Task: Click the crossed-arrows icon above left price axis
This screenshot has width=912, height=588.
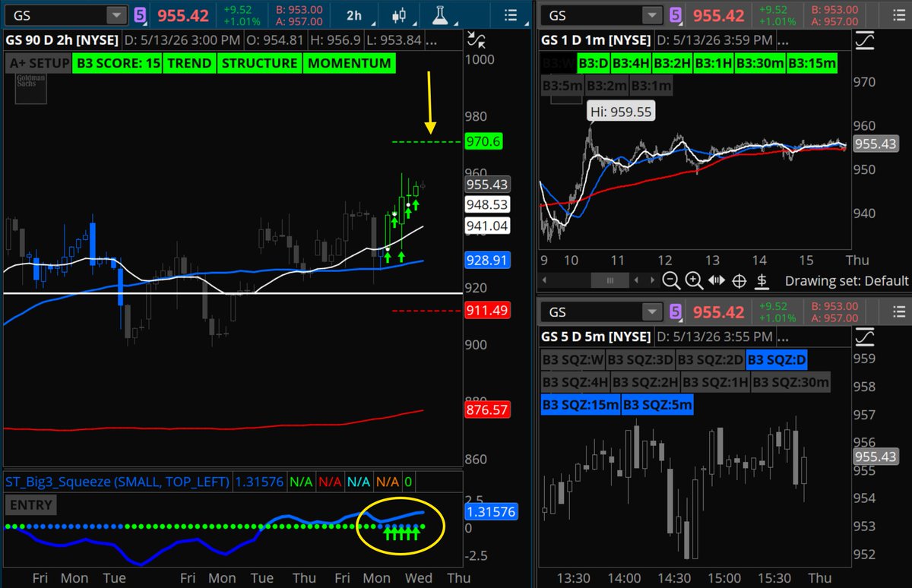Action: [x=477, y=40]
